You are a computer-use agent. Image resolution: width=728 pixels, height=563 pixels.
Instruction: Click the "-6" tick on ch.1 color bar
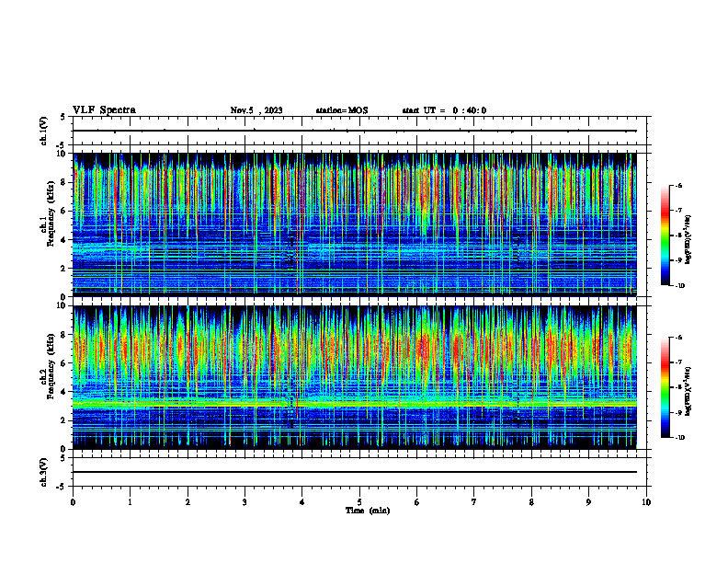[x=678, y=185]
